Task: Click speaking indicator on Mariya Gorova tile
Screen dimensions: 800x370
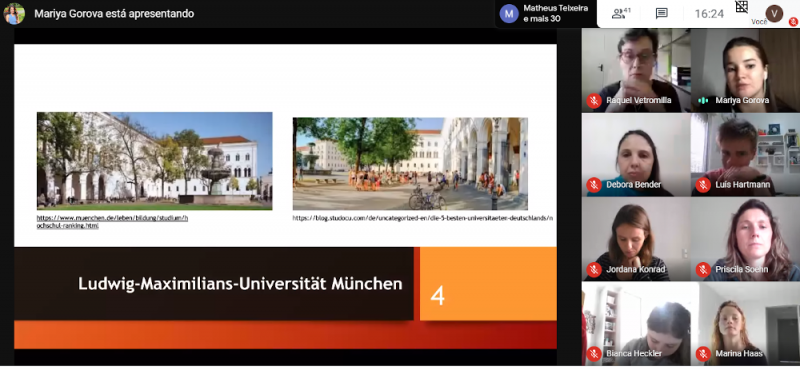Action: (703, 101)
